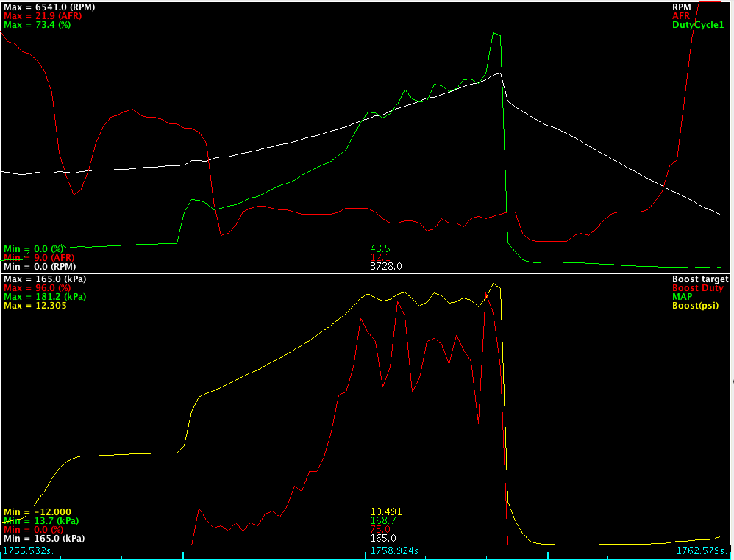Click the end time 1762.579s on the timeline

(703, 550)
